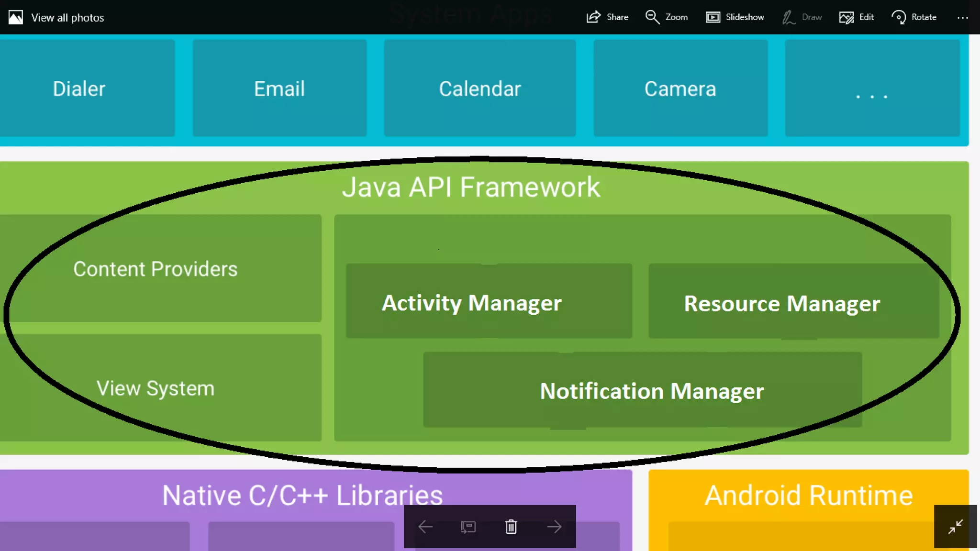
Task: Exit full screen with the collapse arrows
Action: [x=955, y=527]
